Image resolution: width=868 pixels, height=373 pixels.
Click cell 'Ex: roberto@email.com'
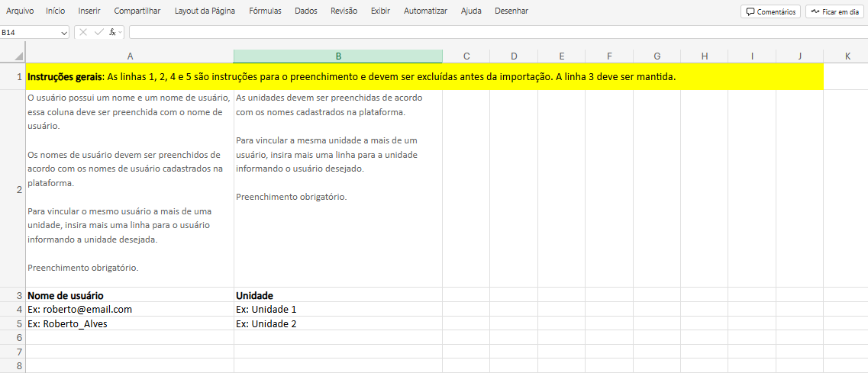pos(130,310)
